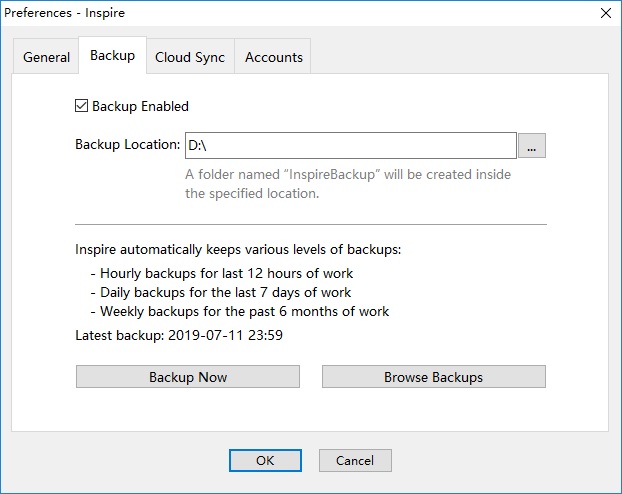Cancel the preferences dialog

pyautogui.click(x=355, y=460)
